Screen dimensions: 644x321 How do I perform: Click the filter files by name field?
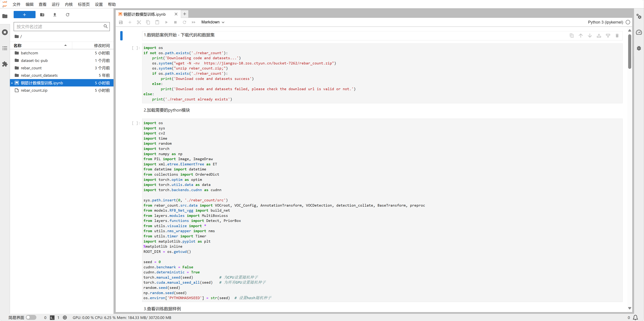pyautogui.click(x=61, y=26)
